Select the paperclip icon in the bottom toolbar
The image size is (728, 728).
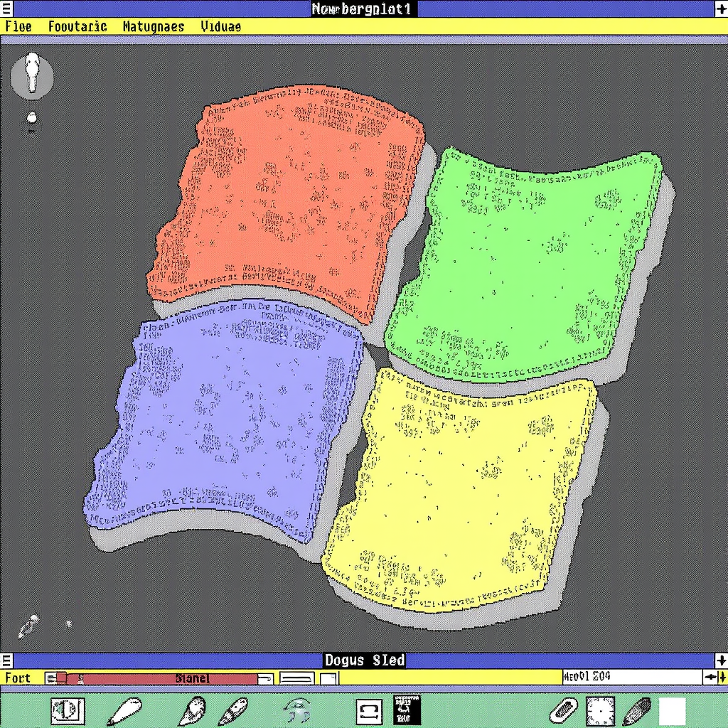tap(564, 710)
